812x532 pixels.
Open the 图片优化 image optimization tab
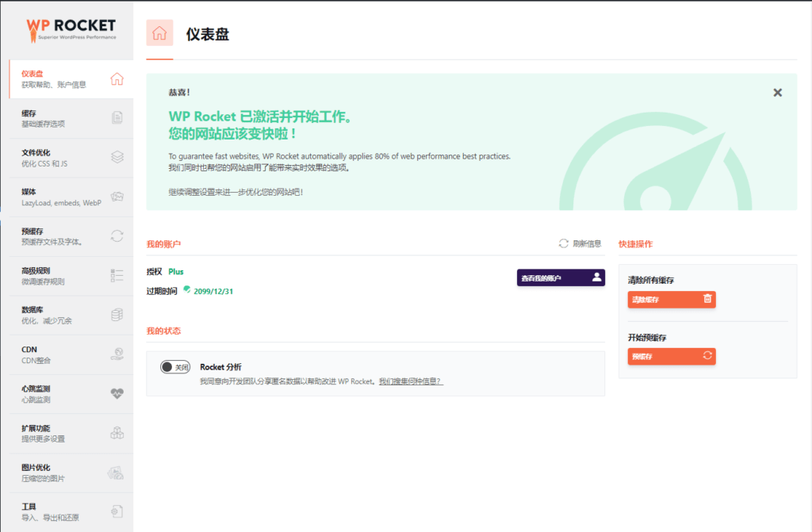(x=67, y=473)
